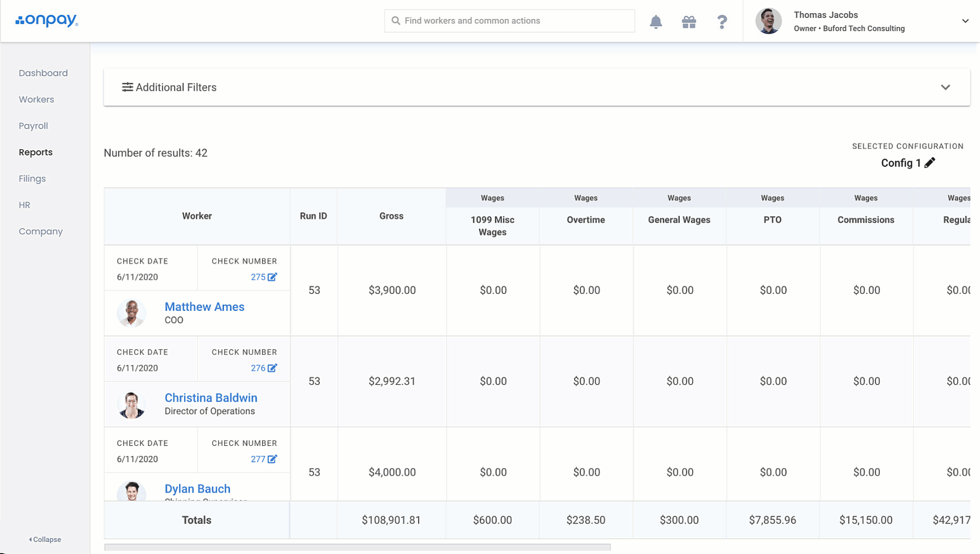Click the Find workers search field
This screenshot has height=554, width=980.
509,21
